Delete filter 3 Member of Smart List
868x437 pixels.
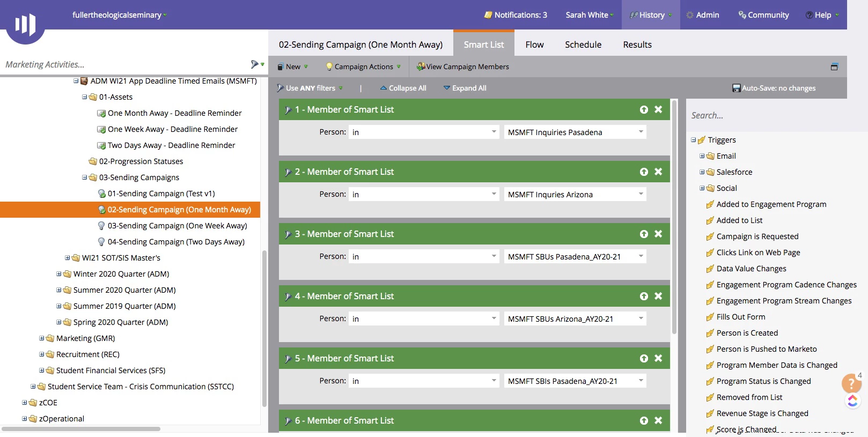658,234
